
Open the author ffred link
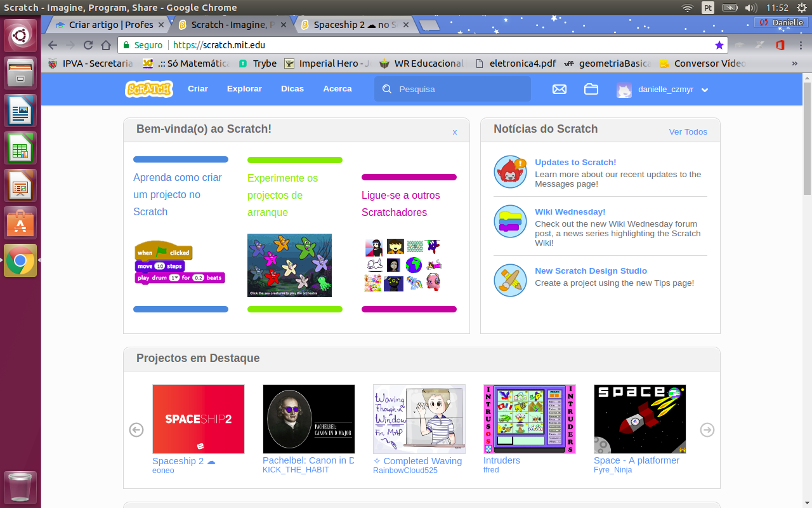[x=491, y=470]
